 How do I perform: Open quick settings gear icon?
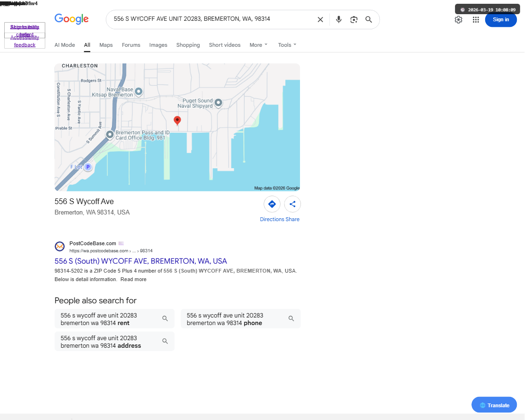tap(459, 20)
